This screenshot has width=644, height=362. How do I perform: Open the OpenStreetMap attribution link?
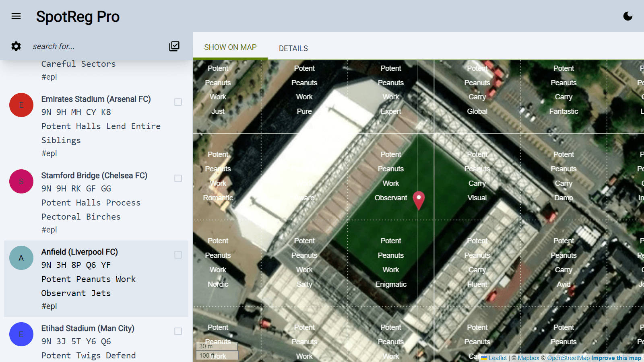pos(568,358)
